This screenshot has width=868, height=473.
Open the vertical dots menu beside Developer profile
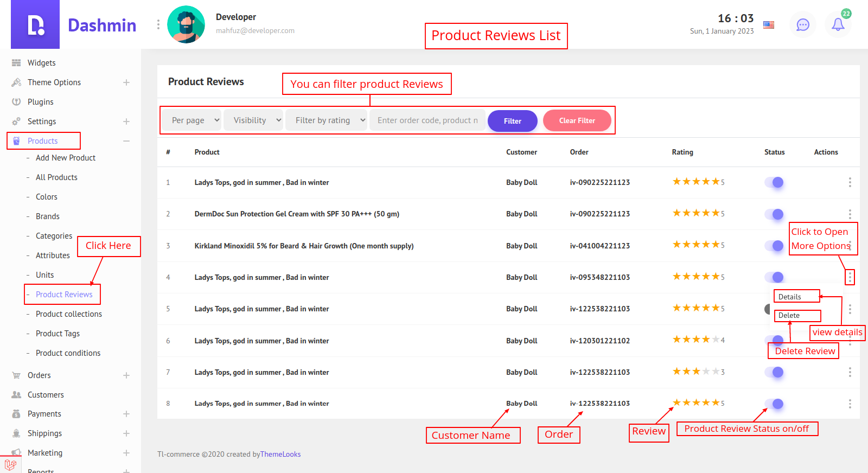pyautogui.click(x=158, y=24)
